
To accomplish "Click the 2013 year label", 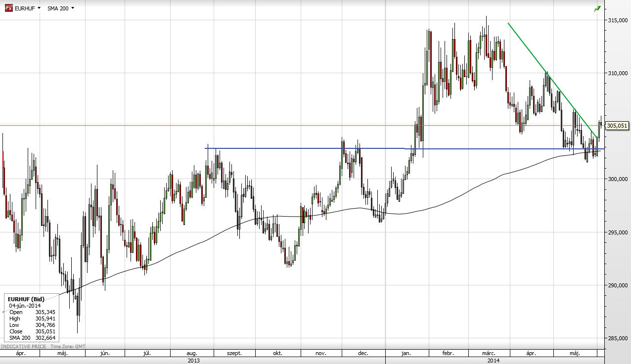I will [193, 361].
